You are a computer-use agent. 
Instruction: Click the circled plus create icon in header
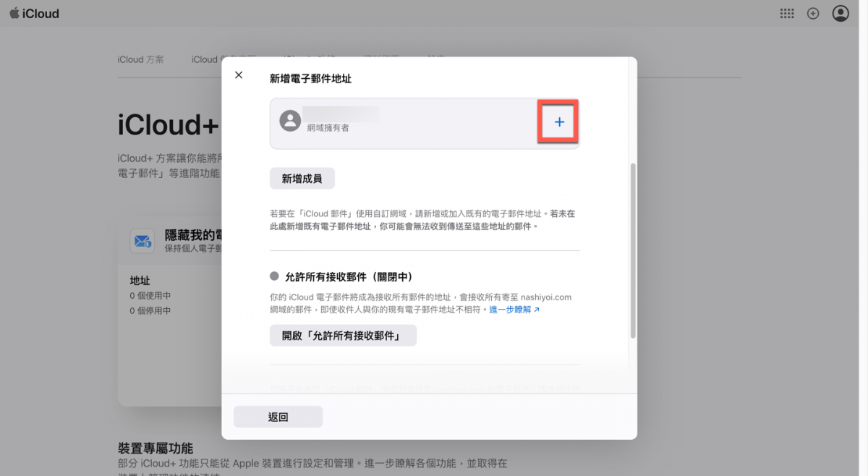pos(813,14)
